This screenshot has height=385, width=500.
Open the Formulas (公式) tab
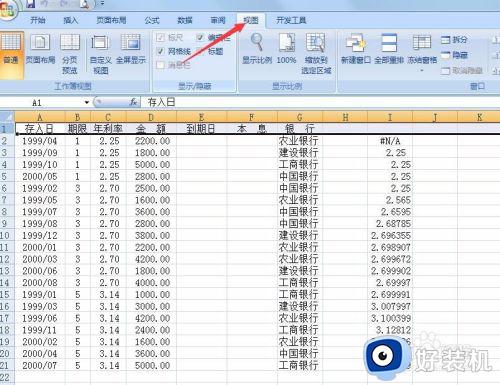[x=152, y=20]
